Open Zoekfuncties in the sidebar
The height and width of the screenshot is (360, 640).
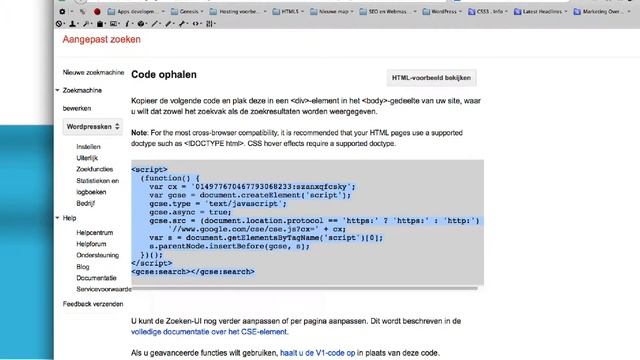[x=94, y=169]
